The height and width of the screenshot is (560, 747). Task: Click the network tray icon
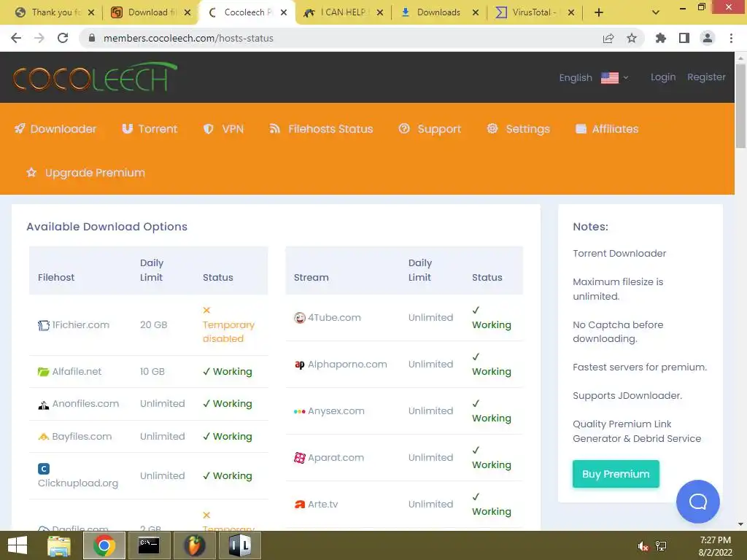click(x=661, y=546)
